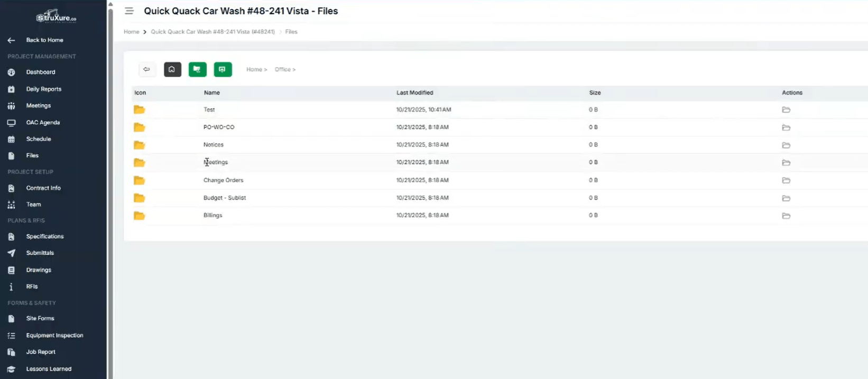868x379 pixels.
Task: Click the Actions column header
Action: pos(792,93)
